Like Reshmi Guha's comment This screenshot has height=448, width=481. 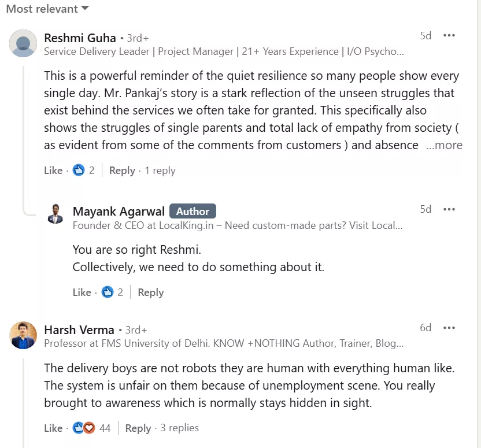pyautogui.click(x=53, y=171)
